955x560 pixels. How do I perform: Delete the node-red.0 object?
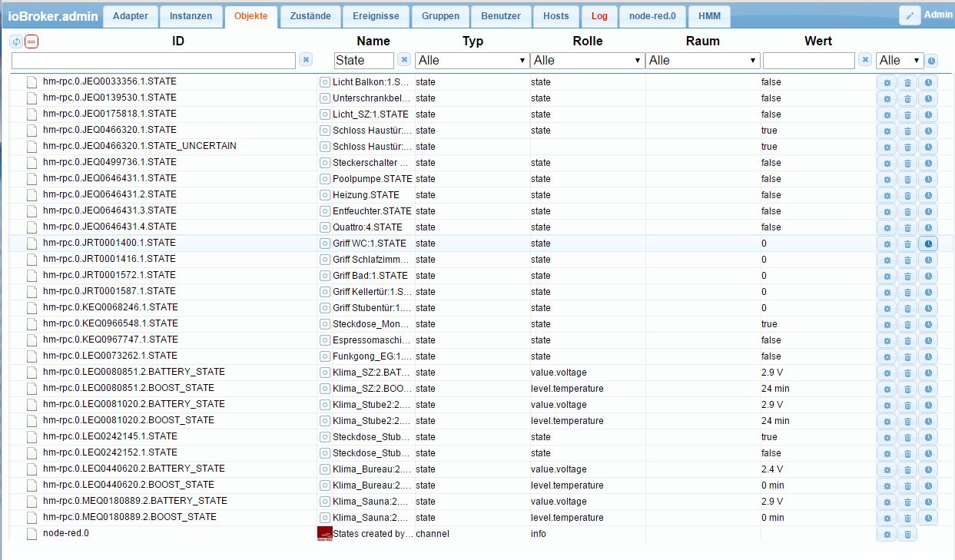coord(907,534)
